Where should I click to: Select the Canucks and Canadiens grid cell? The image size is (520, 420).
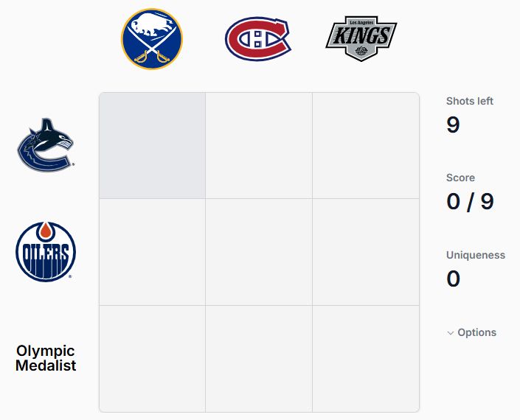pos(259,145)
